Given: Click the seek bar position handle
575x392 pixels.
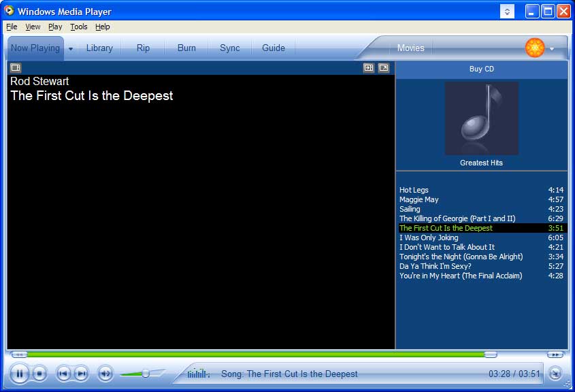Looking at the screenshot, I should 491,355.
